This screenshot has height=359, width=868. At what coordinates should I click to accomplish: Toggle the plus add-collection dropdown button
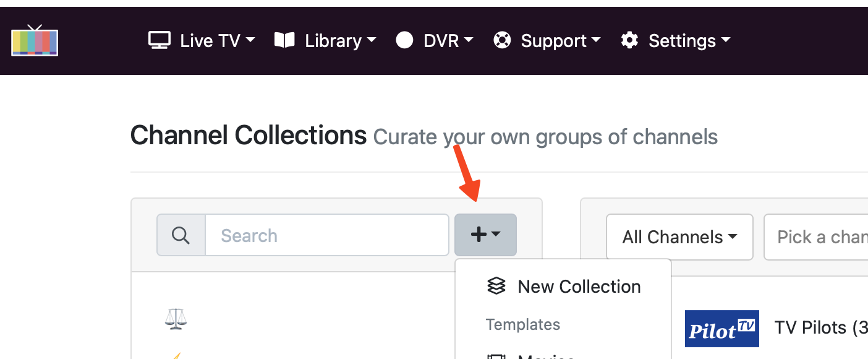coord(485,235)
